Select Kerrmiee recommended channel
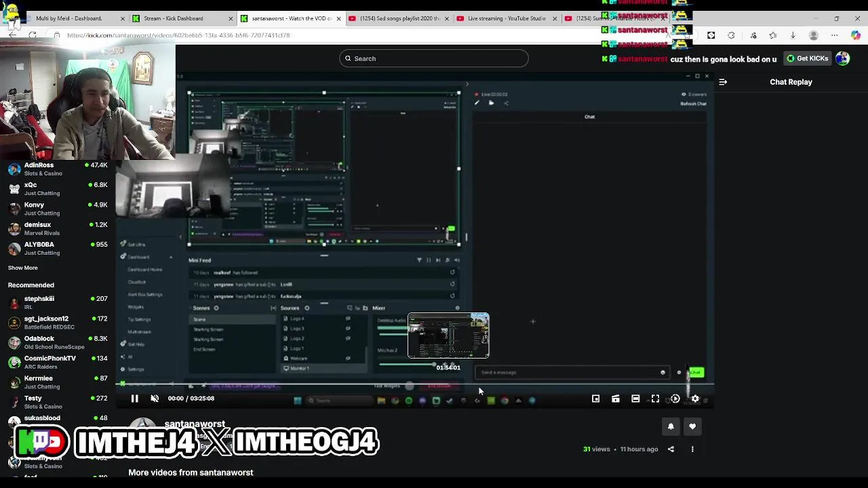This screenshot has width=868, height=488. pyautogui.click(x=58, y=382)
